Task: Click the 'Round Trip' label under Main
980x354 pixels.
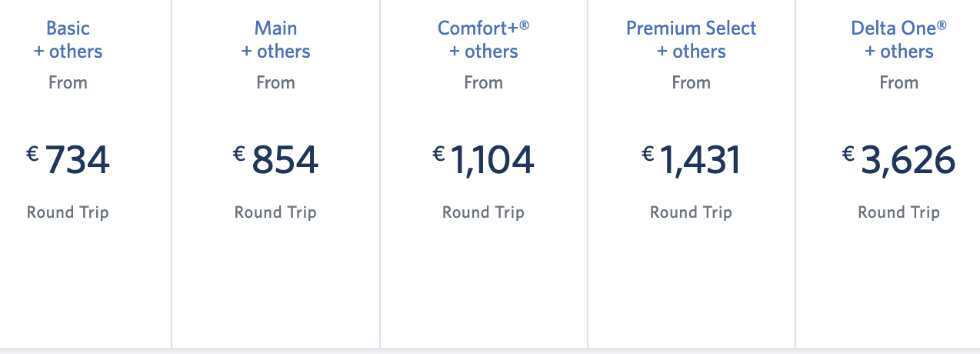Action: [x=275, y=212]
